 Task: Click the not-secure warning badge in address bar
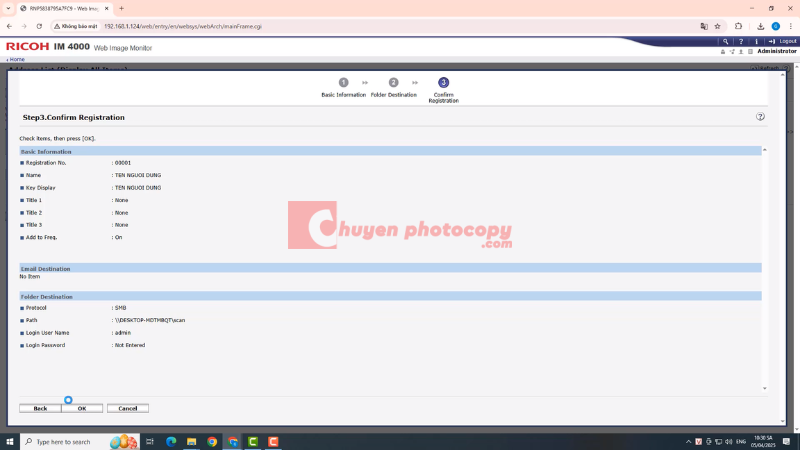[x=76, y=27]
